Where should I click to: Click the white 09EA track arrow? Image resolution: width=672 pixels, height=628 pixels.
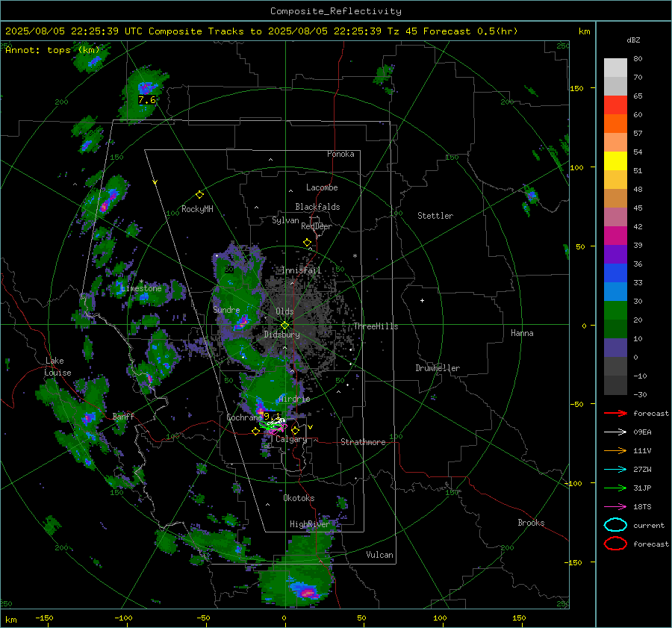pyautogui.click(x=615, y=432)
